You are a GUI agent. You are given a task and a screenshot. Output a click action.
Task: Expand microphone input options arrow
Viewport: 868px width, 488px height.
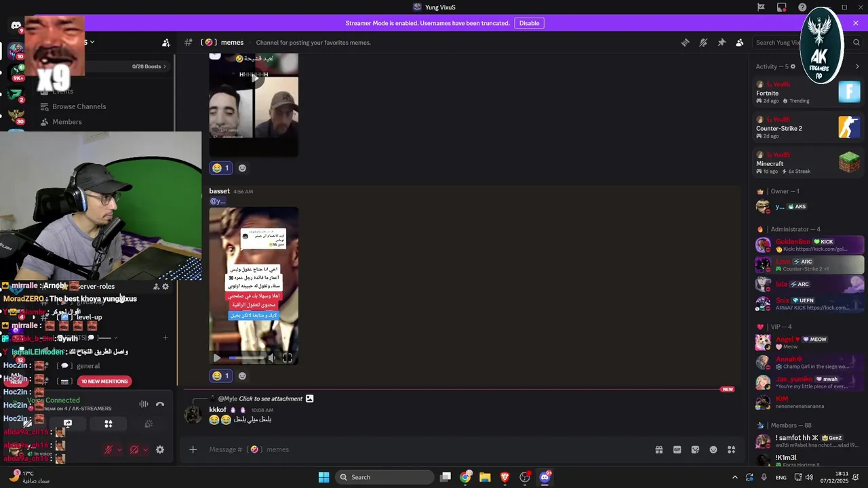(x=120, y=449)
